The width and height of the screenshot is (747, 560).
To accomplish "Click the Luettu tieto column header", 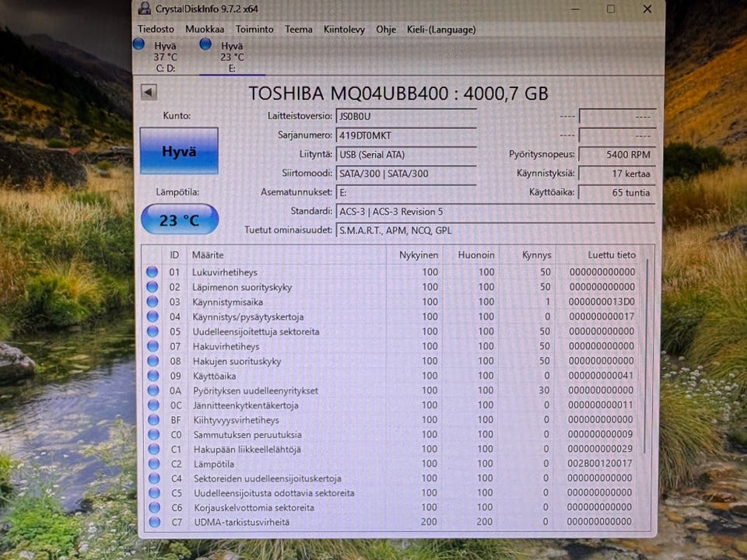I will pyautogui.click(x=598, y=255).
